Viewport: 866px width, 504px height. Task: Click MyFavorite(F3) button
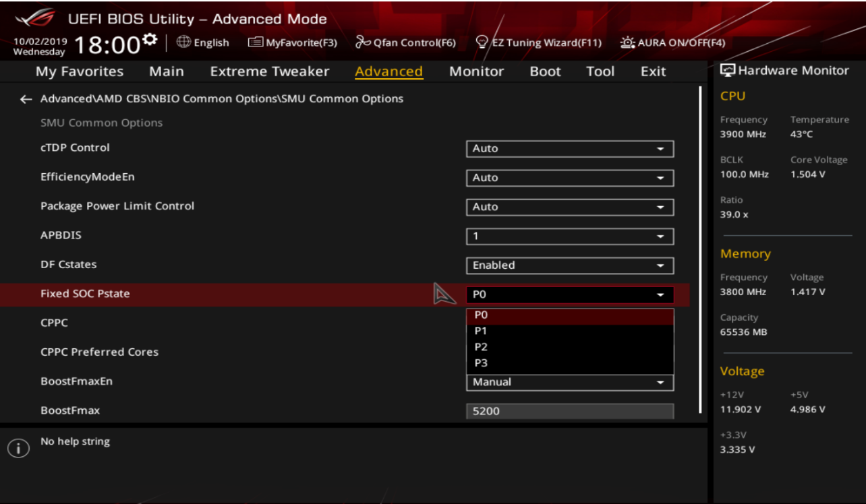coord(293,42)
